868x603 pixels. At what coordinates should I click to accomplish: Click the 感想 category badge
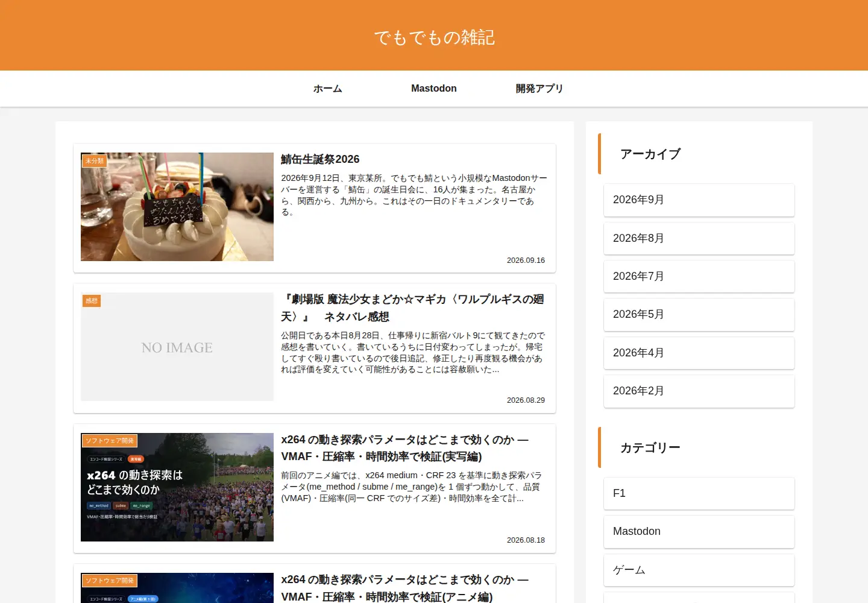[92, 301]
